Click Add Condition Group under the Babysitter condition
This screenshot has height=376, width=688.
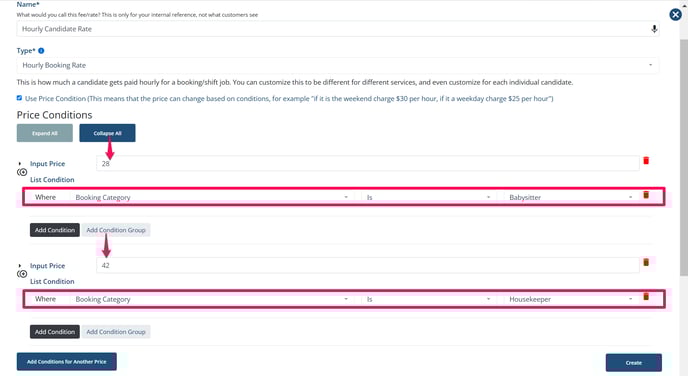point(116,230)
